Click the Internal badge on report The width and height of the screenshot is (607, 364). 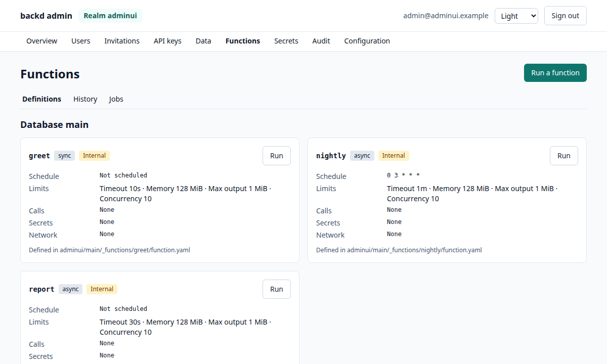pos(102,289)
